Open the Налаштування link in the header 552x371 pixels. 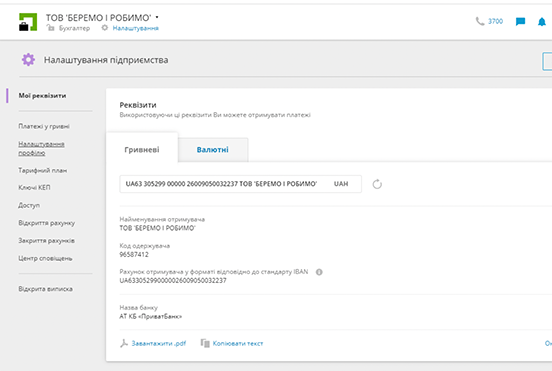(136, 28)
